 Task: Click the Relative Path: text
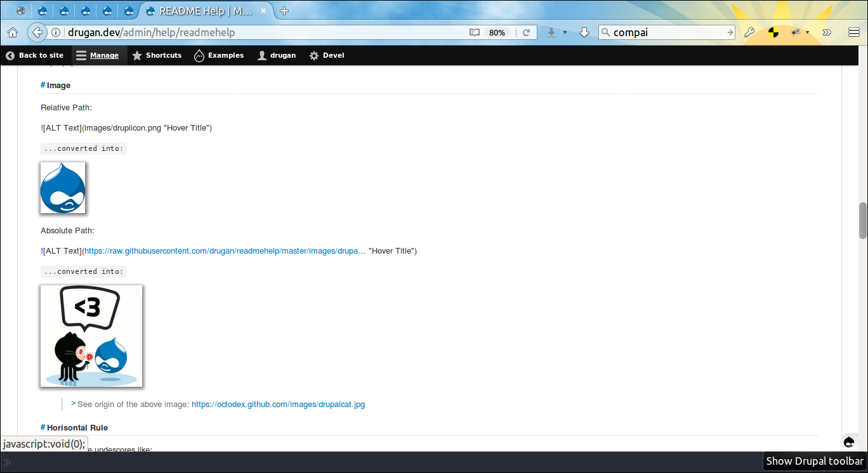[67, 107]
